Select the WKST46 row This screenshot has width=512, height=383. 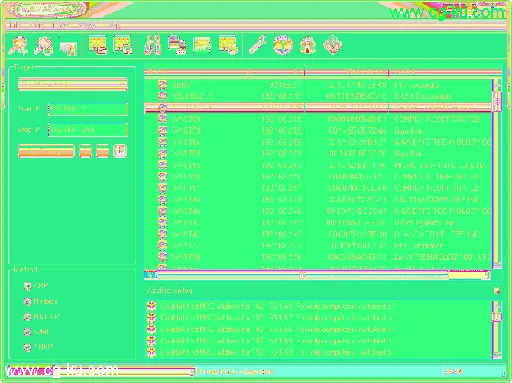point(318,211)
